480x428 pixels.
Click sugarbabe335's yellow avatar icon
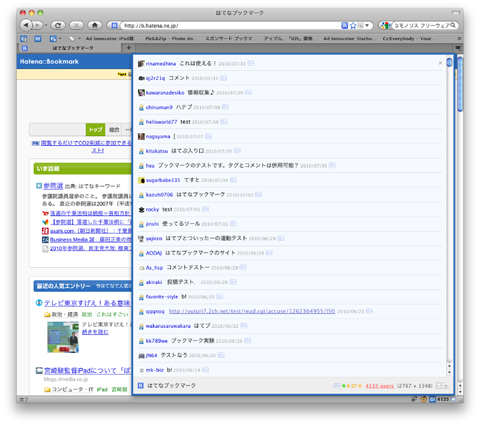click(x=141, y=180)
